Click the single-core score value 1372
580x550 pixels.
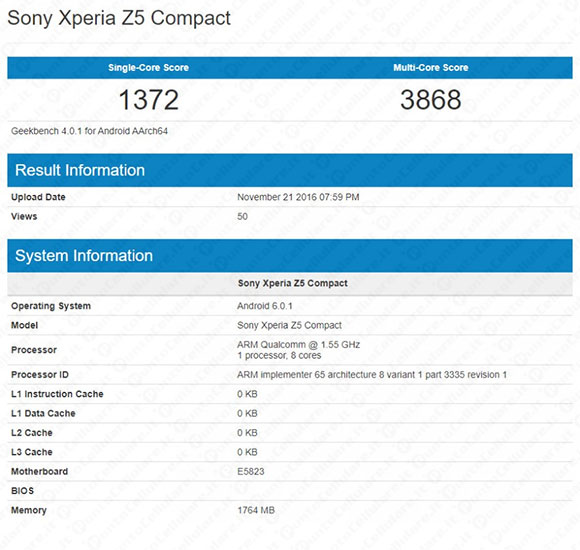(x=149, y=99)
